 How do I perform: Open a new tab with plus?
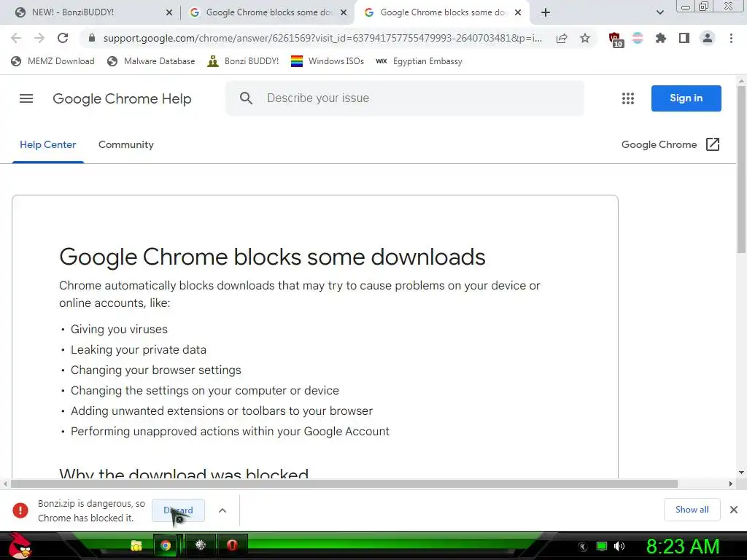(546, 12)
